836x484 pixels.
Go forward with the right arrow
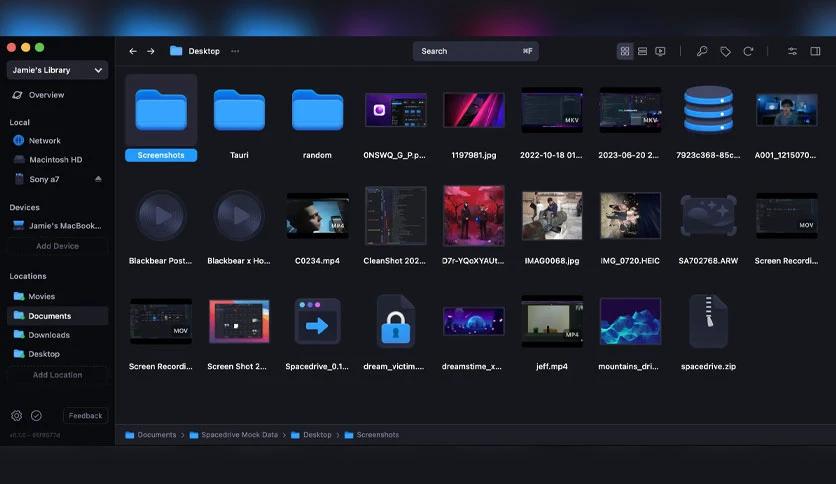151,51
